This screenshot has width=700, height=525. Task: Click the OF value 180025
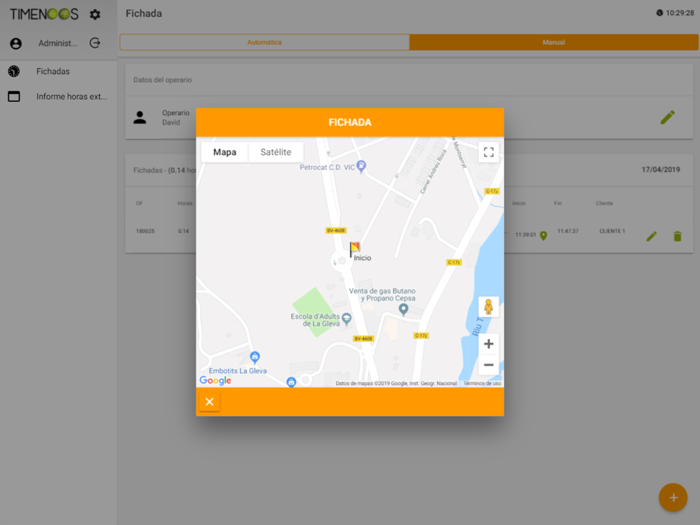click(x=145, y=231)
